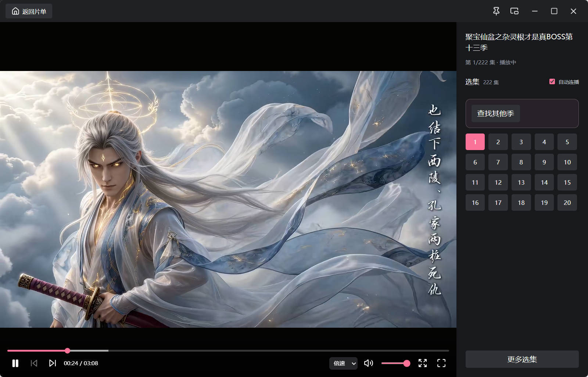This screenshot has width=588, height=377.
Task: Play episode 8
Action: tap(521, 162)
